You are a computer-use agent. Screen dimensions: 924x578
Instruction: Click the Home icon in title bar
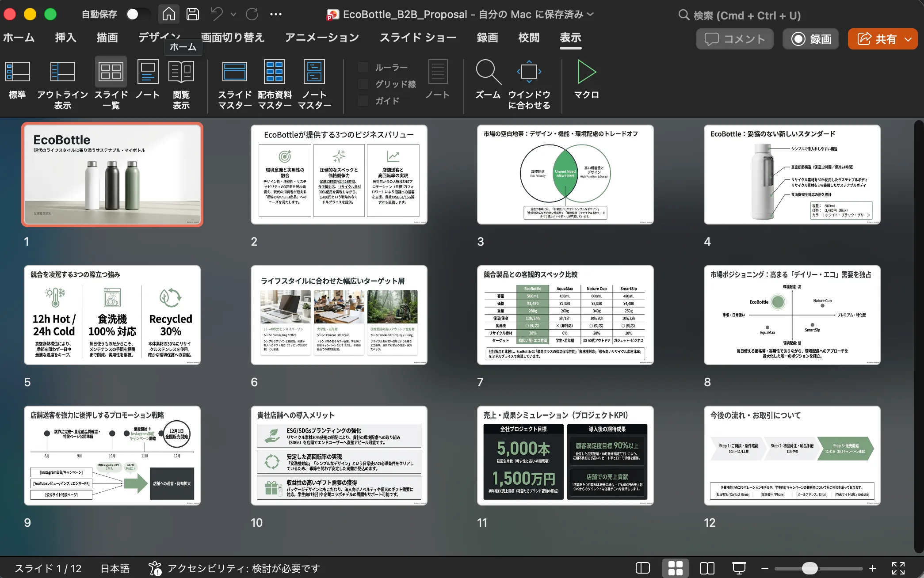tap(168, 14)
